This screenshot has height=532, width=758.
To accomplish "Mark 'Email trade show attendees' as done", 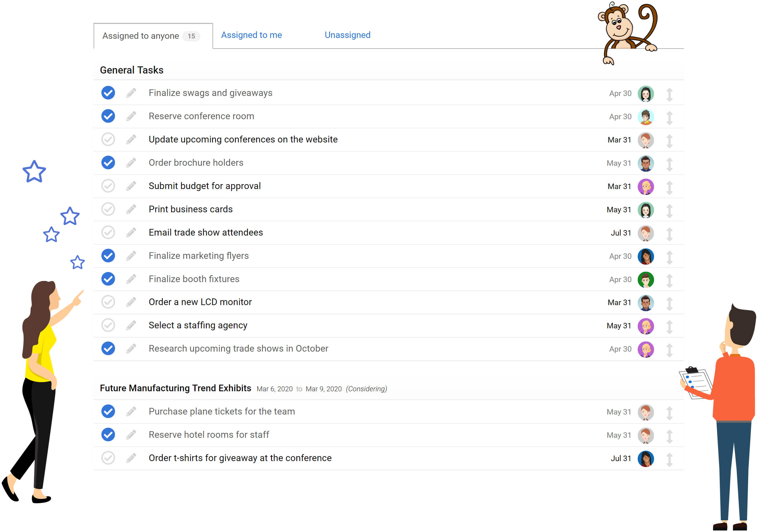I will tap(108, 232).
